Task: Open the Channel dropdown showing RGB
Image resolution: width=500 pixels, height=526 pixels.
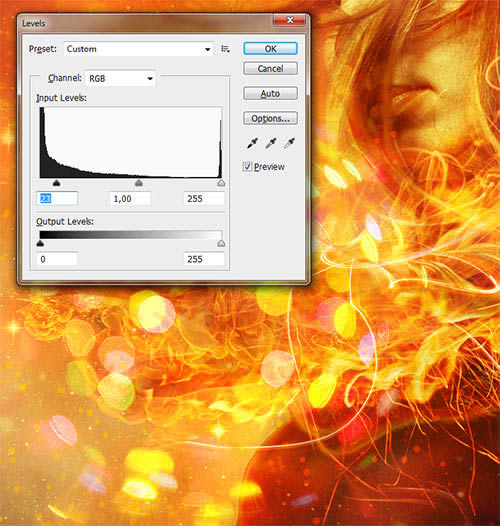Action: pyautogui.click(x=120, y=78)
